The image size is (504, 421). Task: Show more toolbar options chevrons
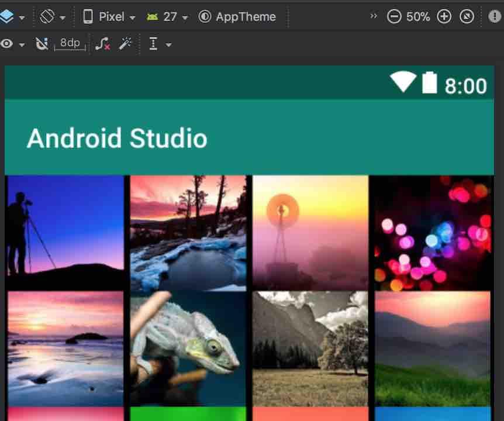(374, 16)
